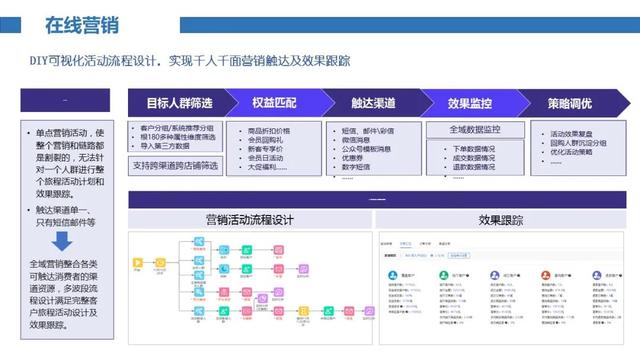Image resolution: width=640 pixels, height=360 pixels.
Task: Select the 权益匹配 chevron step
Action: (274, 103)
